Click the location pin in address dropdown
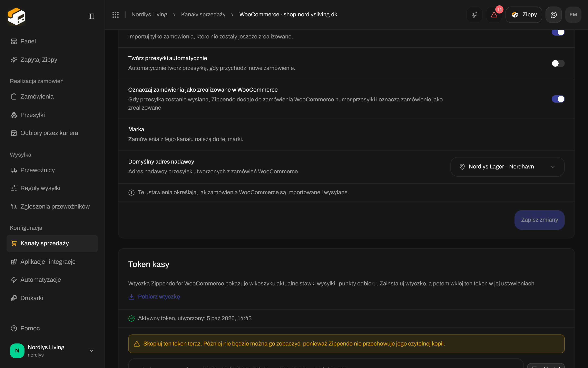Viewport: 588px width, 368px height. (x=462, y=167)
